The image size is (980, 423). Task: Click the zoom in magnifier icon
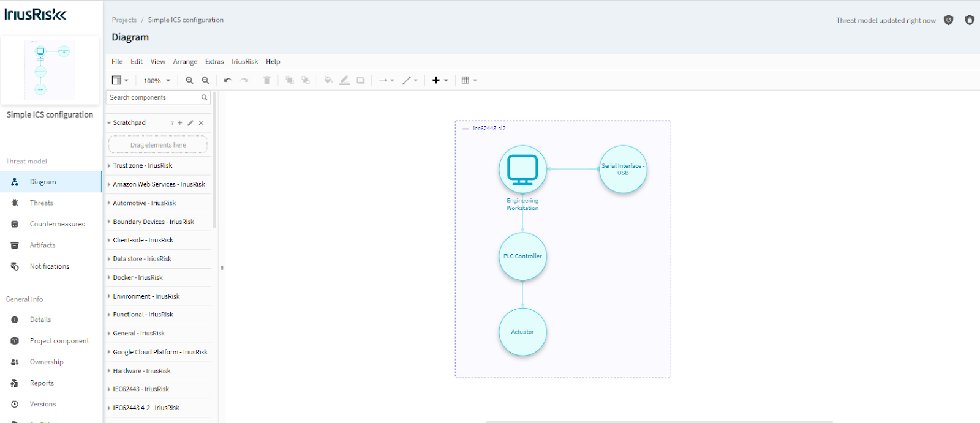[189, 80]
